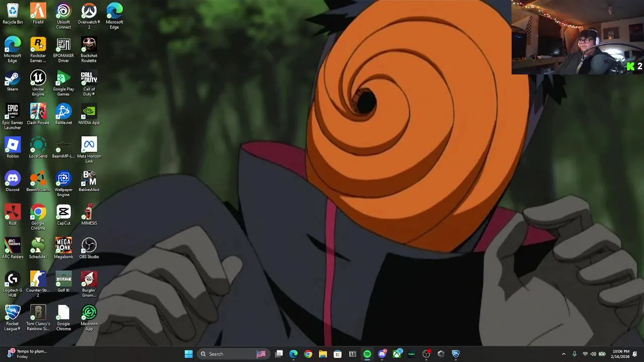Select Google Chrome shortcut with blank file icon
644x362 pixels.
63,318
